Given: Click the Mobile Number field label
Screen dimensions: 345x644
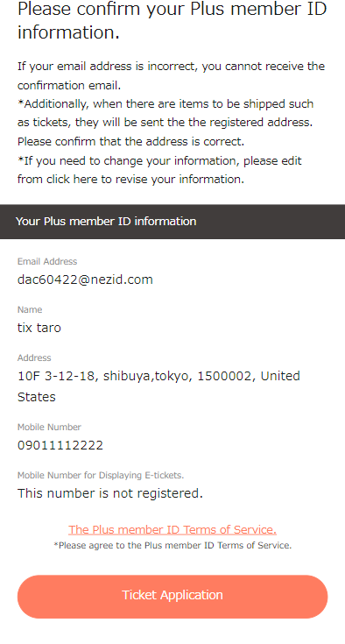Looking at the screenshot, I should (x=49, y=428).
